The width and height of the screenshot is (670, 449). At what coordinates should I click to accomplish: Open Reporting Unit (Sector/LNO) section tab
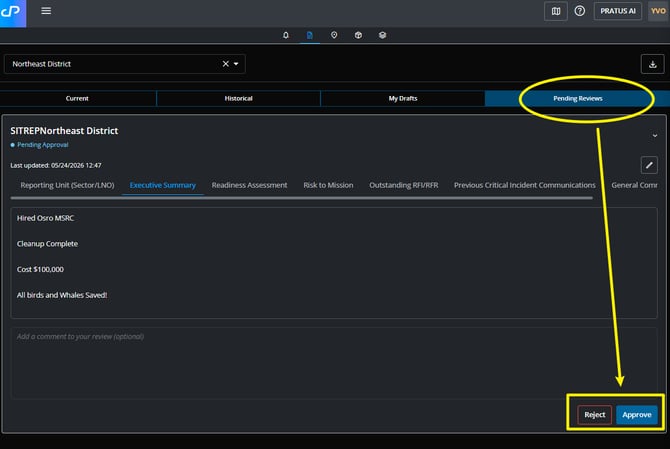(67, 185)
